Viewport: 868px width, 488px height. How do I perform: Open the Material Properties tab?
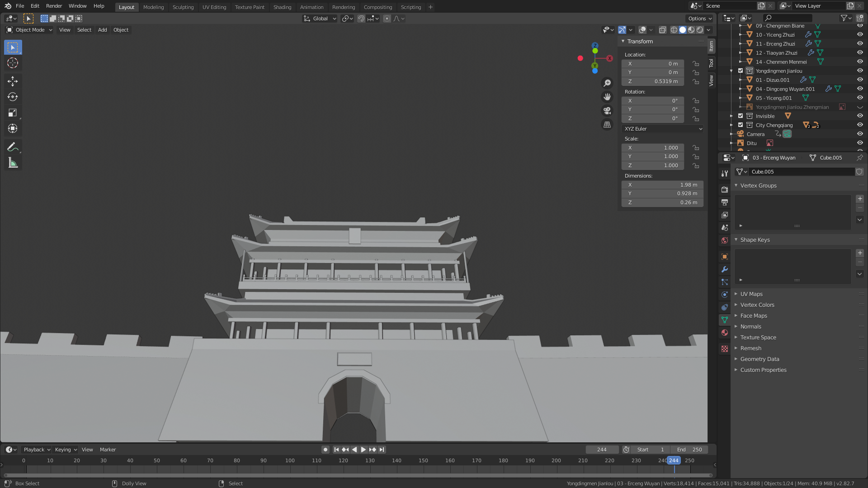tap(725, 333)
